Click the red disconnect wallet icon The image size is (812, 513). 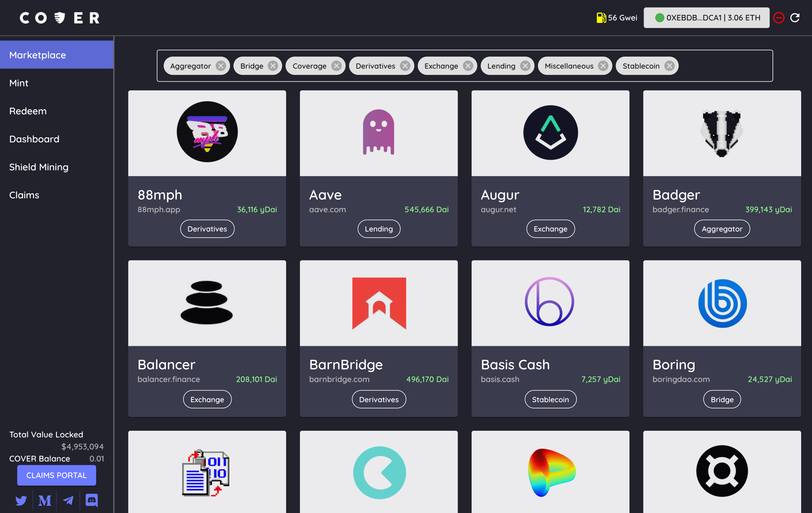(x=778, y=17)
